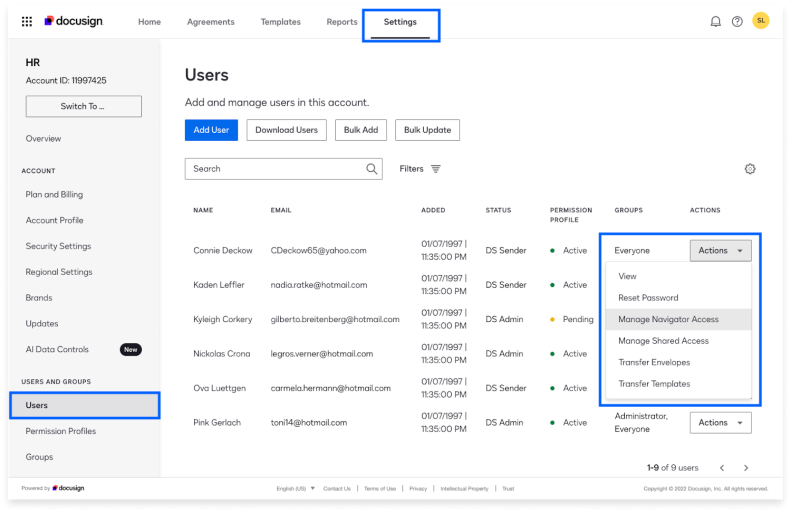Choose View from the Actions menu

tap(679, 276)
